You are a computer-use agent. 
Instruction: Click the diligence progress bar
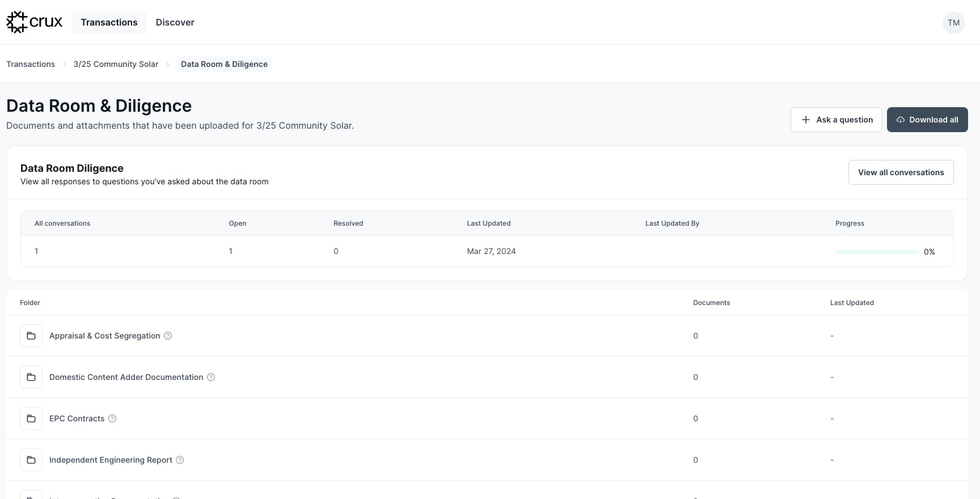pos(877,252)
